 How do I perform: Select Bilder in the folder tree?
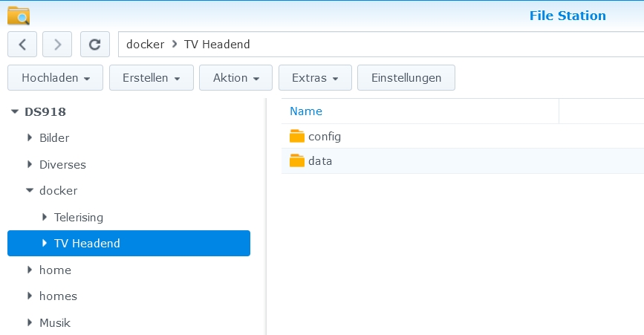click(54, 138)
